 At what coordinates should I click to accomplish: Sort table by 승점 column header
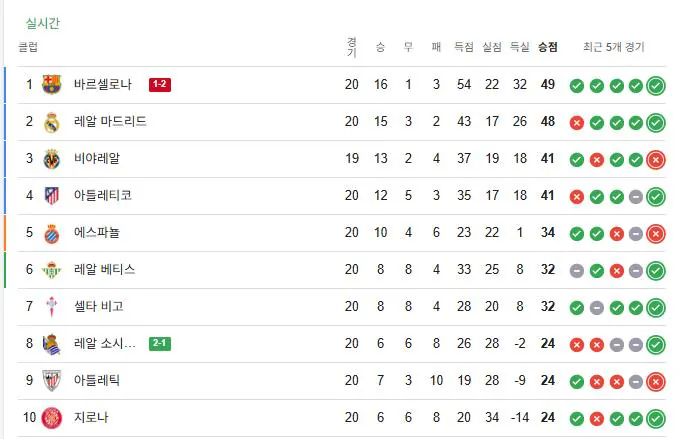[547, 47]
